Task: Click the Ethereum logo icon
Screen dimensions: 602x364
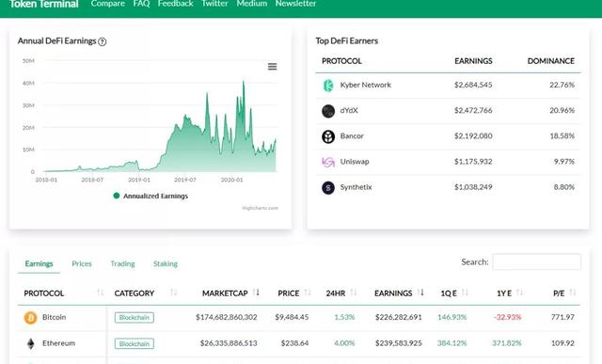Action: [31, 343]
